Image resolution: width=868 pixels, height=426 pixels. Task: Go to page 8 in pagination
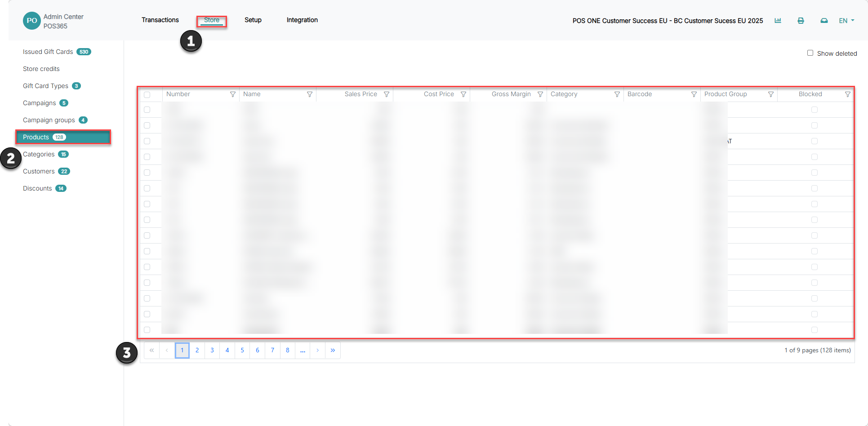tap(287, 350)
